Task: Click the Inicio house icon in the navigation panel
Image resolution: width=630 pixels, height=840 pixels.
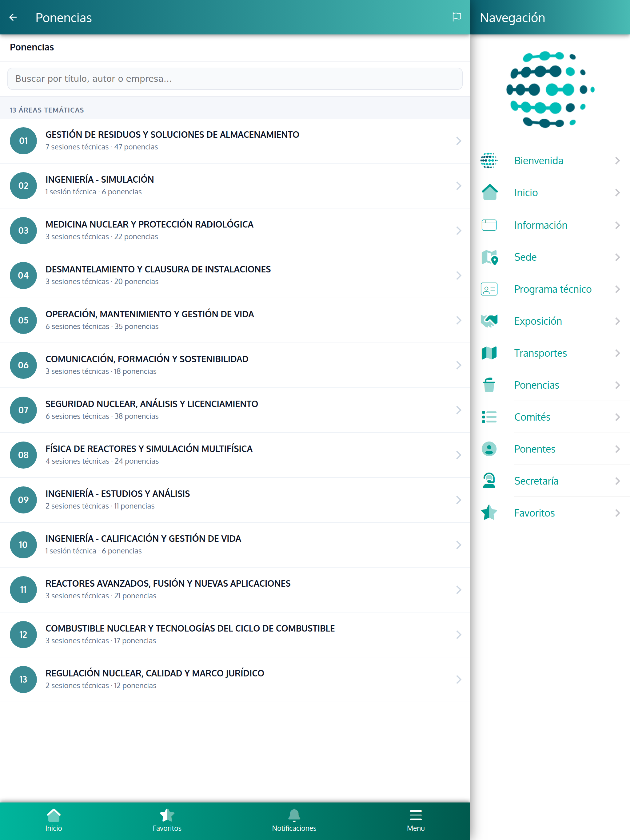Action: pos(490,192)
